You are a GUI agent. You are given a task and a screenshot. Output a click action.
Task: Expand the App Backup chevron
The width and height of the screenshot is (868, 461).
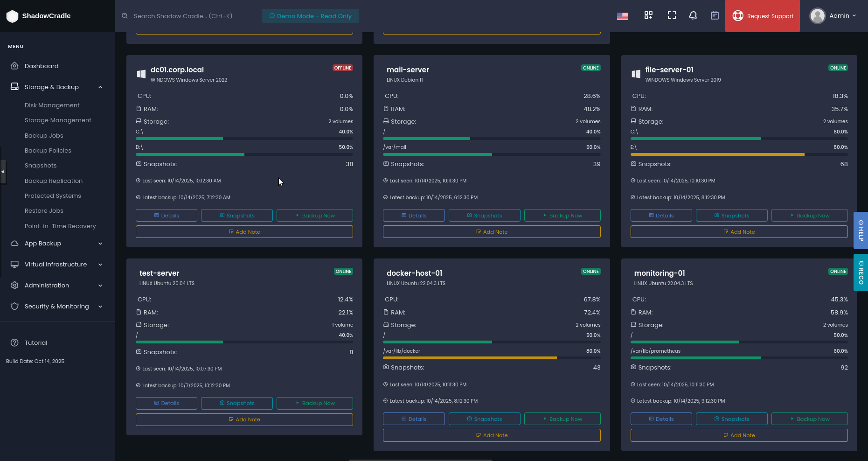(x=100, y=244)
